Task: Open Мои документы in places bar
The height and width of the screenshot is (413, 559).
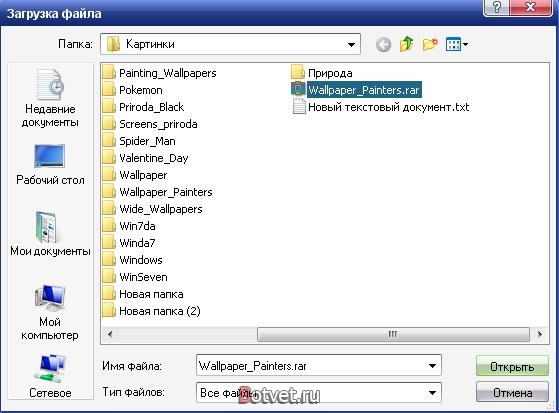Action: 50,234
